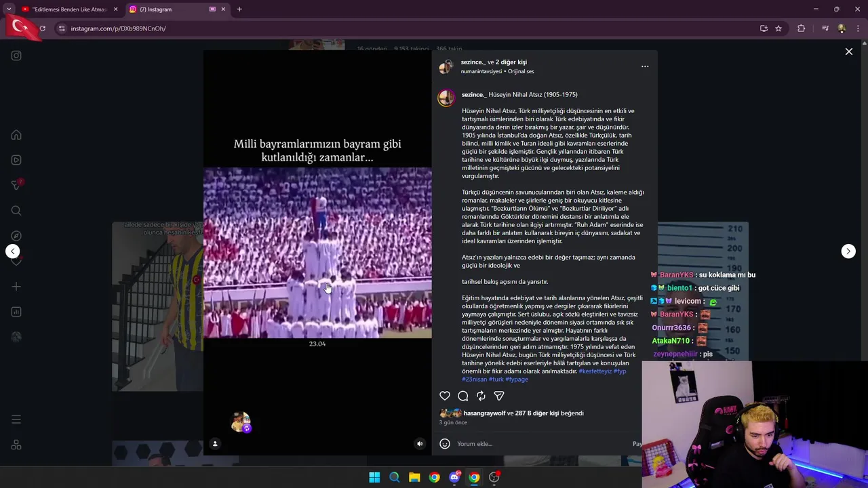The image size is (868, 488).
Task: Open Chrome profile avatar
Action: (x=842, y=28)
